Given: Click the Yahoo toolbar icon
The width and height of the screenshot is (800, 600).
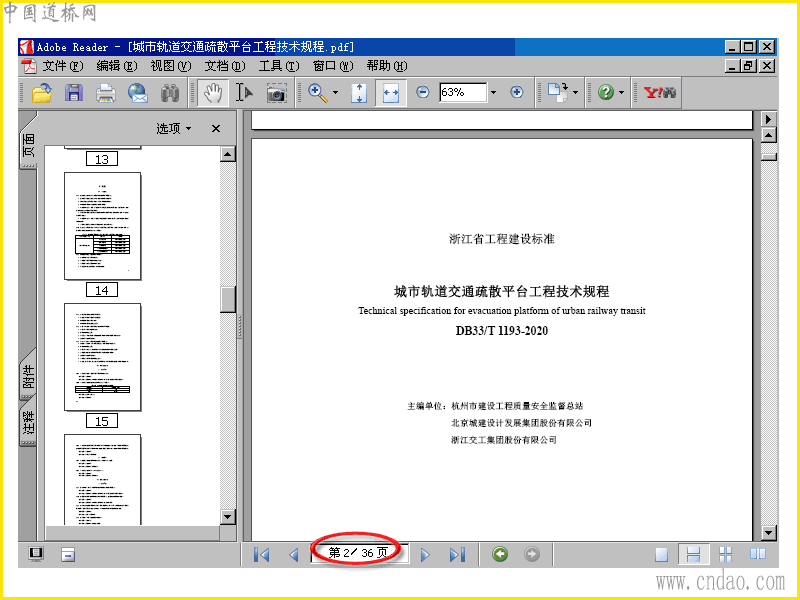Looking at the screenshot, I should point(660,92).
